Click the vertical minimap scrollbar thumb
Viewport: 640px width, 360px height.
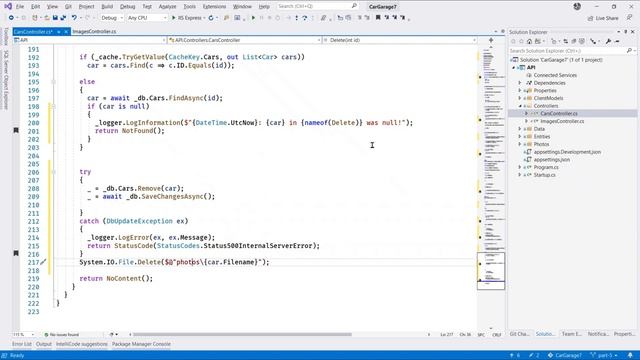pos(491,271)
